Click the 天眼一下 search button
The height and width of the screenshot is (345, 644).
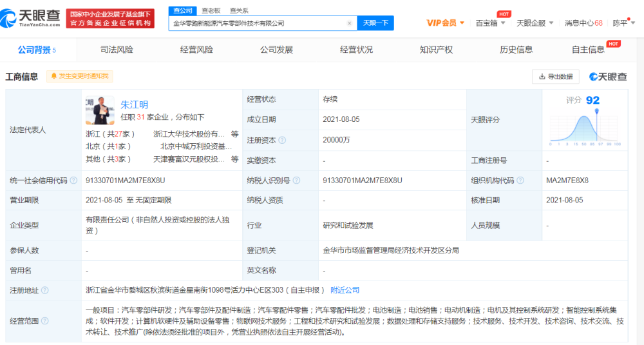click(x=375, y=23)
